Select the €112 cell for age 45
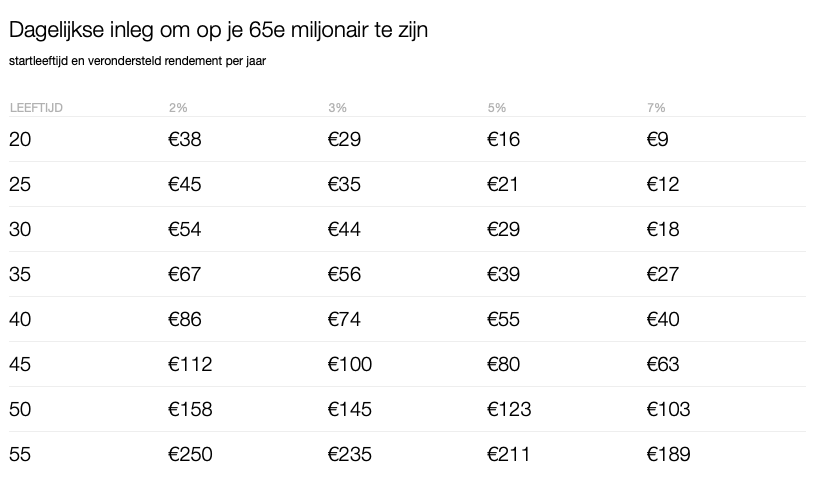 pyautogui.click(x=190, y=365)
